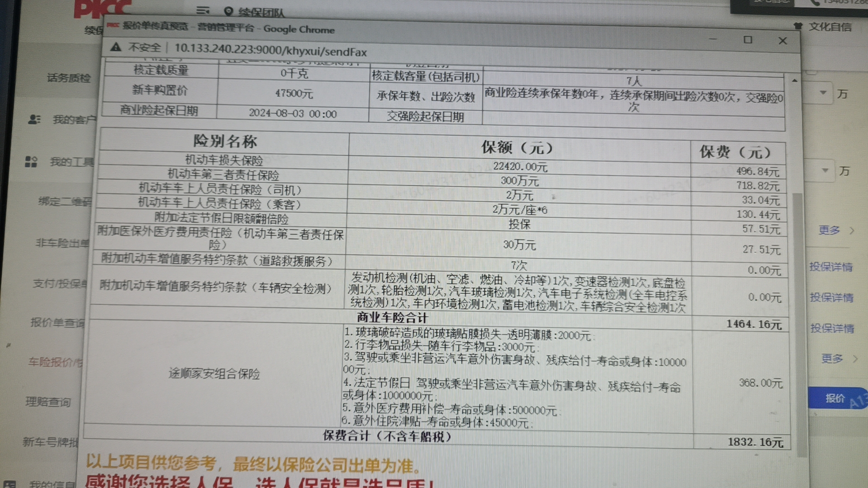The width and height of the screenshot is (868, 488).
Task: Click the scrollbar up arrow in popup
Action: 794,80
